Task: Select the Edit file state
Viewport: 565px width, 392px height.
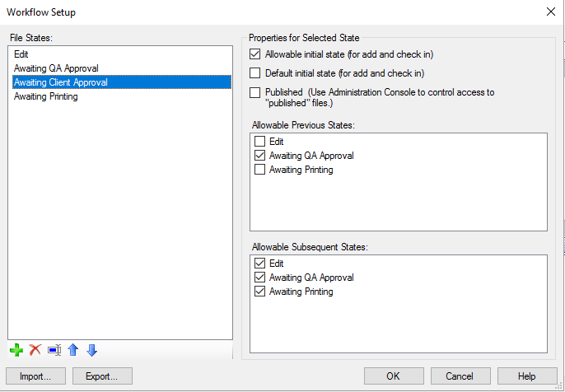Action: (x=122, y=54)
